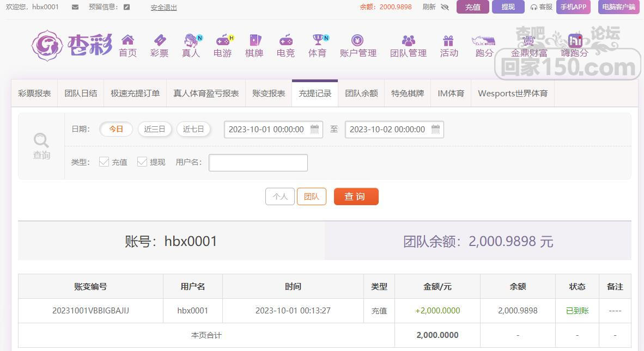
Task: Open the 棋牌 playing cards icon
Action: click(x=254, y=40)
